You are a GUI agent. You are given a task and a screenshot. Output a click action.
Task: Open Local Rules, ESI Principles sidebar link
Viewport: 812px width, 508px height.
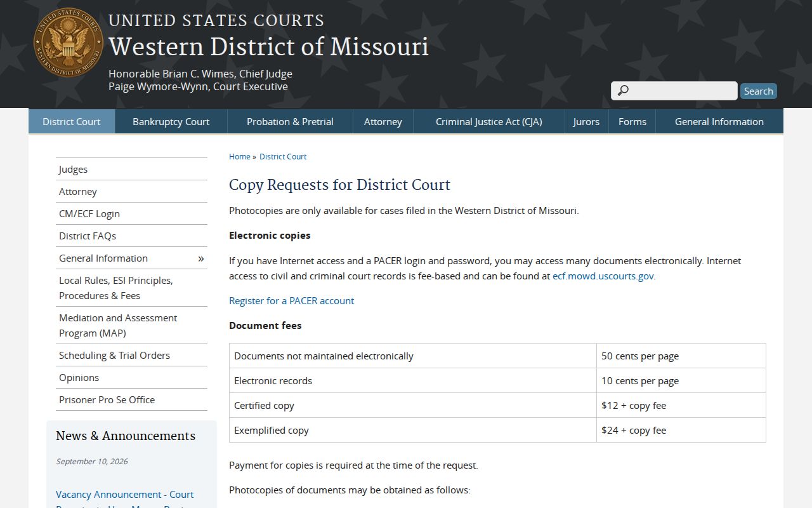[131, 288]
